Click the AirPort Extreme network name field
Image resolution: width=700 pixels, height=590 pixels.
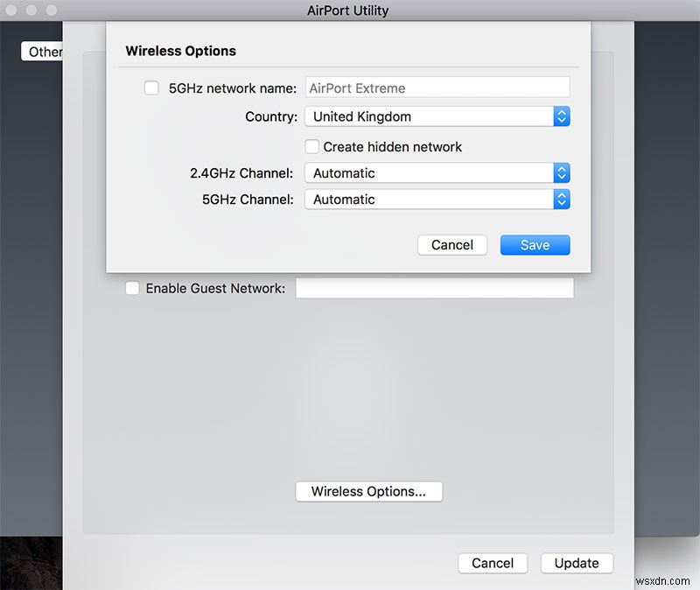436,87
